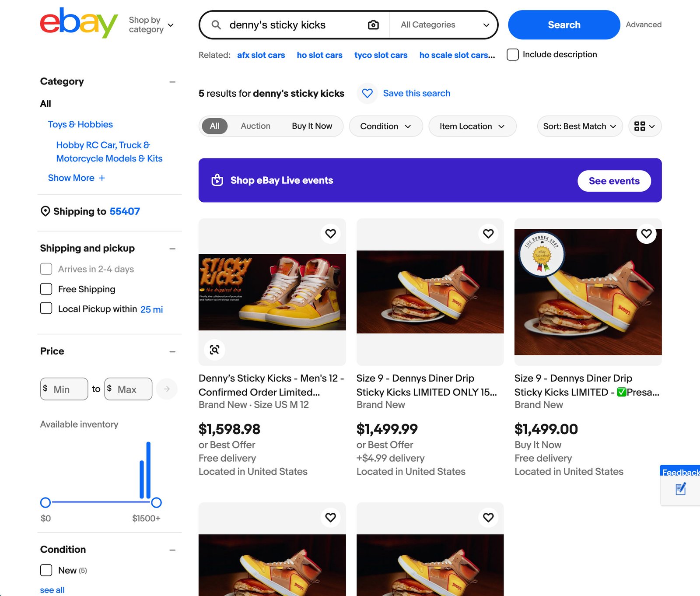Open the Sort Best Match dropdown
The width and height of the screenshot is (700, 596).
(x=579, y=126)
